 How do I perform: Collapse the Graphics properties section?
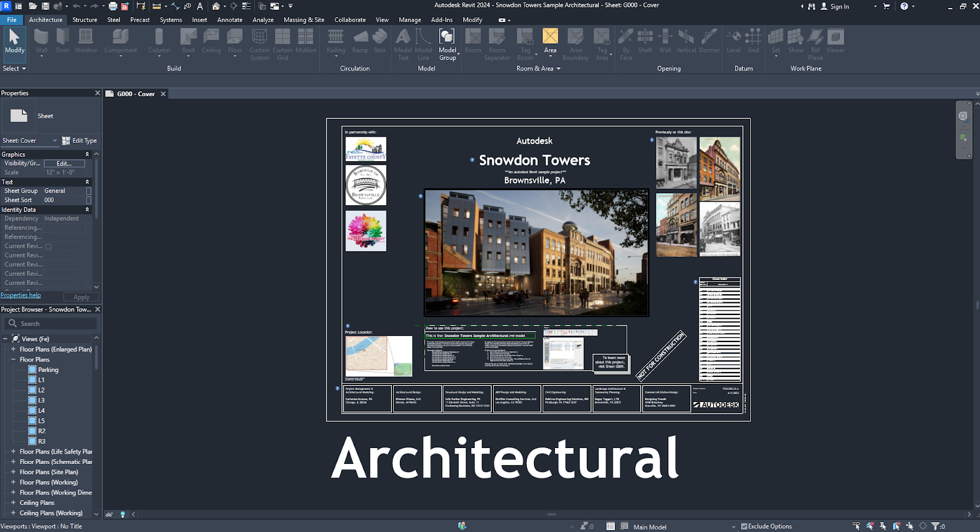(x=87, y=154)
